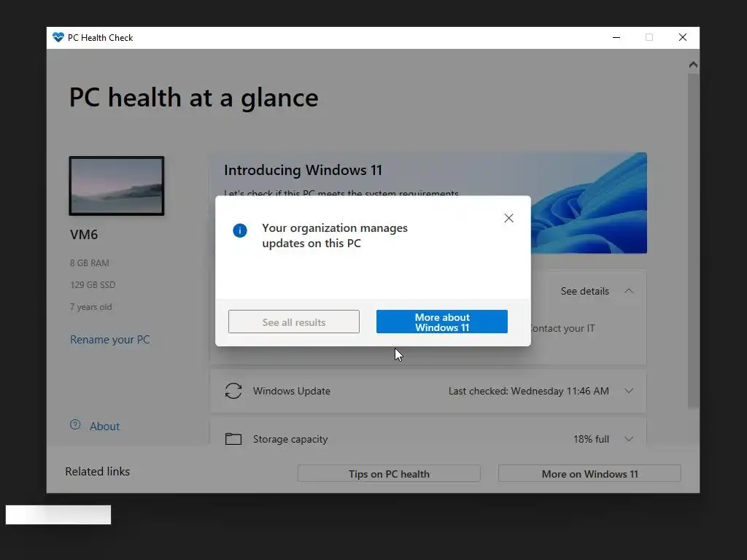Click the Related links label
The image size is (747, 560).
tap(97, 472)
